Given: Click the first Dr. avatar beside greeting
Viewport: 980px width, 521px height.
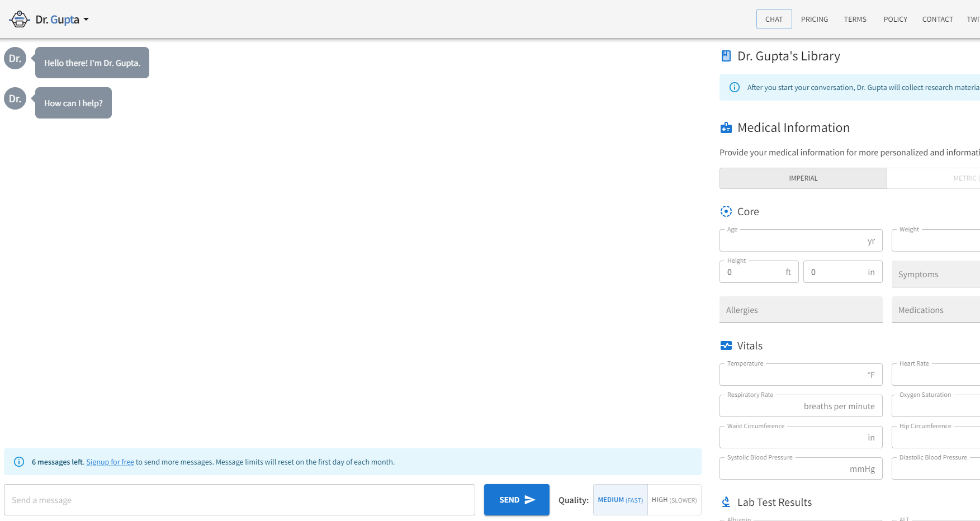Looking at the screenshot, I should click(x=15, y=58).
